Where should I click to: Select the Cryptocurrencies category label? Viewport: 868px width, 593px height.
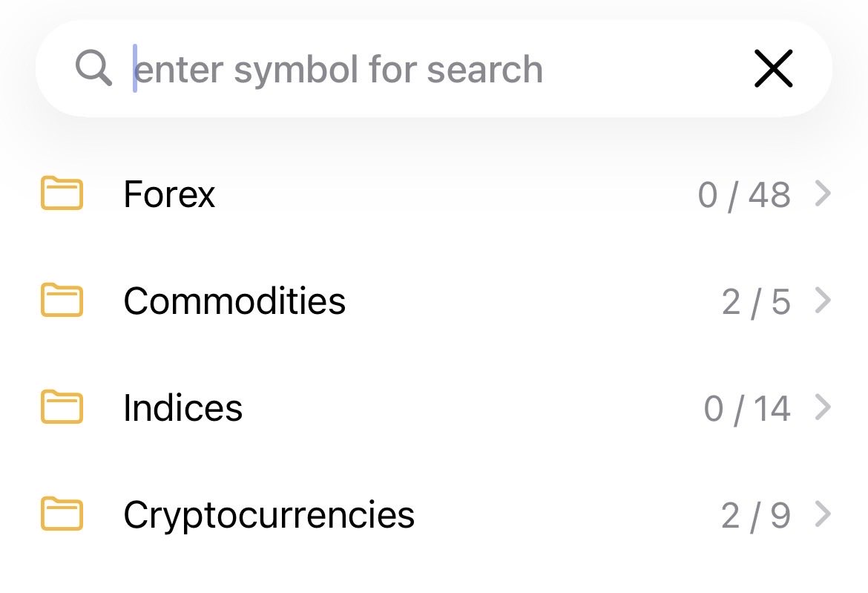point(269,514)
